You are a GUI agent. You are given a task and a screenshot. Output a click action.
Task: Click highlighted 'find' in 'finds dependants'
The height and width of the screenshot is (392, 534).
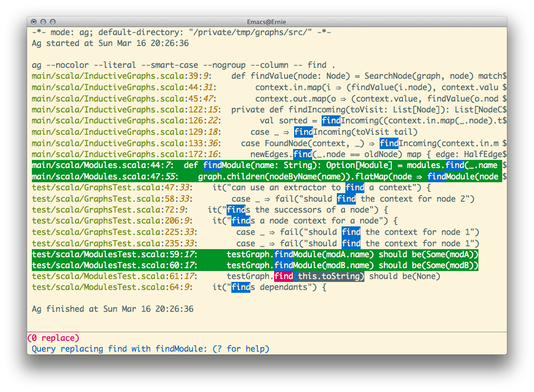point(241,287)
